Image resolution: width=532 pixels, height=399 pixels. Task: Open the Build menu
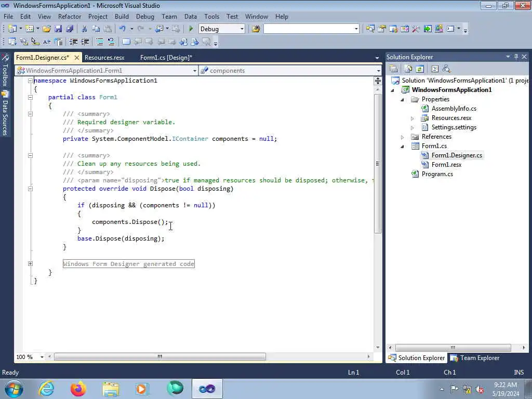point(122,16)
